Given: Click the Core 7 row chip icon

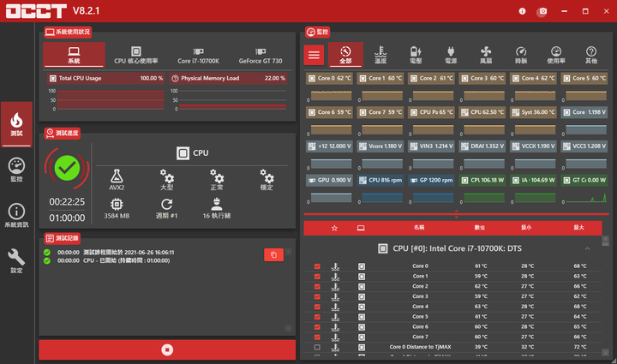Looking at the screenshot, I should (362, 337).
